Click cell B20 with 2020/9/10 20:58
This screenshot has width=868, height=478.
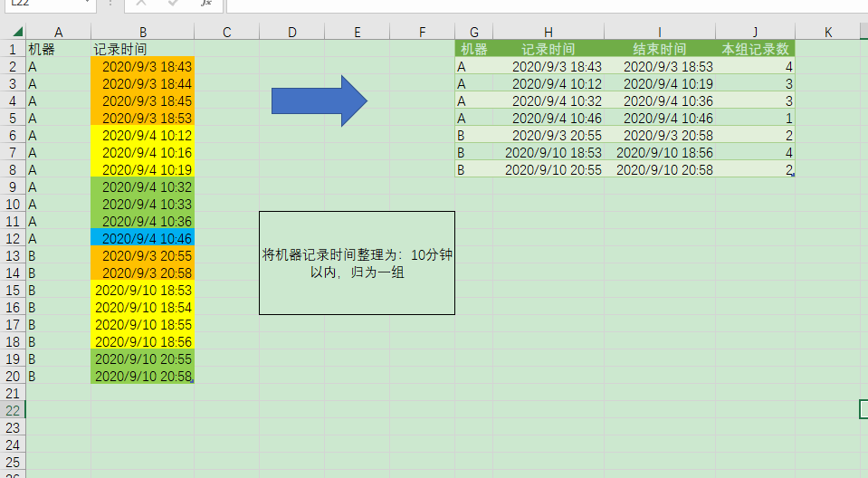[x=143, y=376]
